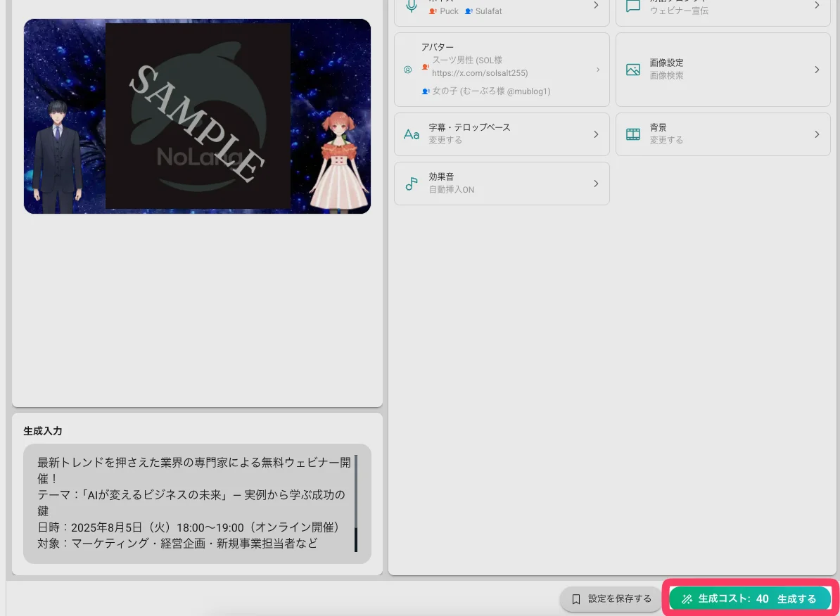Viewport: 840px width, 616px height.
Task: Click the 生成入力 heading text
Action: (43, 431)
